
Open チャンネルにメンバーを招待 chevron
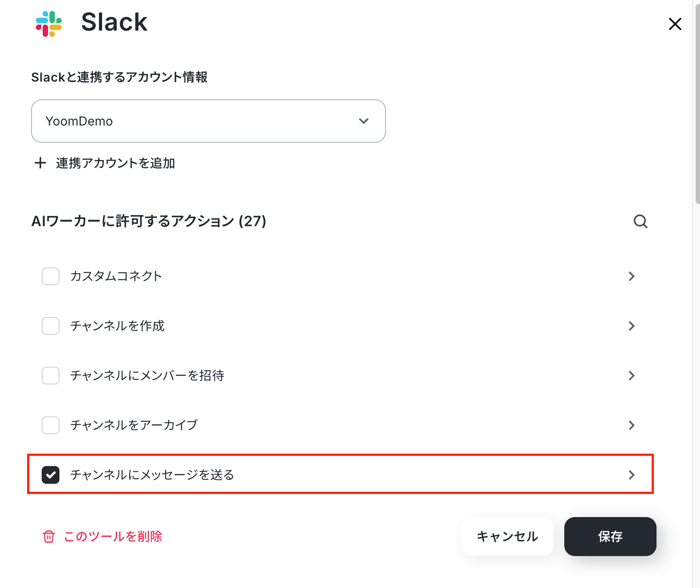tap(632, 376)
